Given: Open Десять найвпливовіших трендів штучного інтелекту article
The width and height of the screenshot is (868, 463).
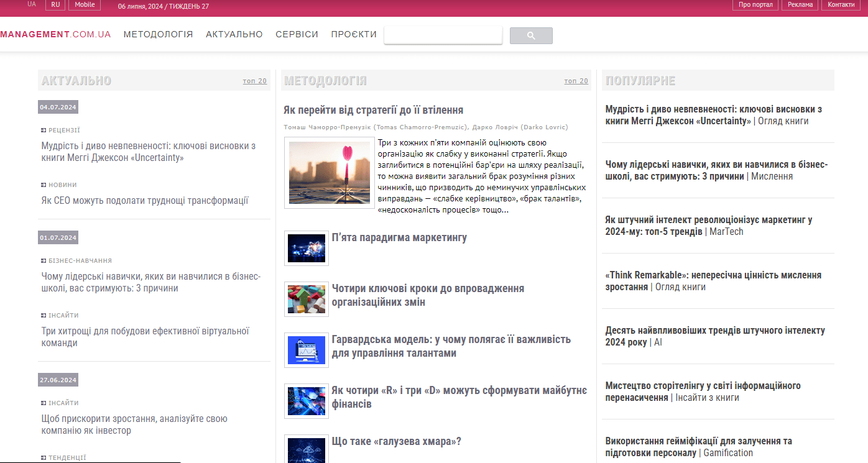Looking at the screenshot, I should 715,336.
